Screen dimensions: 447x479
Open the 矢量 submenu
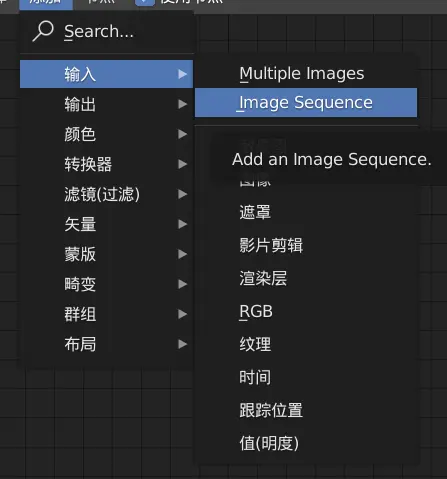pos(107,224)
